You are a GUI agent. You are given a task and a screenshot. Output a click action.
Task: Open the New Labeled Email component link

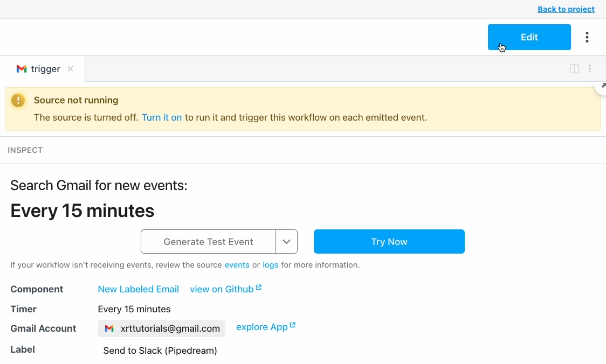point(139,289)
